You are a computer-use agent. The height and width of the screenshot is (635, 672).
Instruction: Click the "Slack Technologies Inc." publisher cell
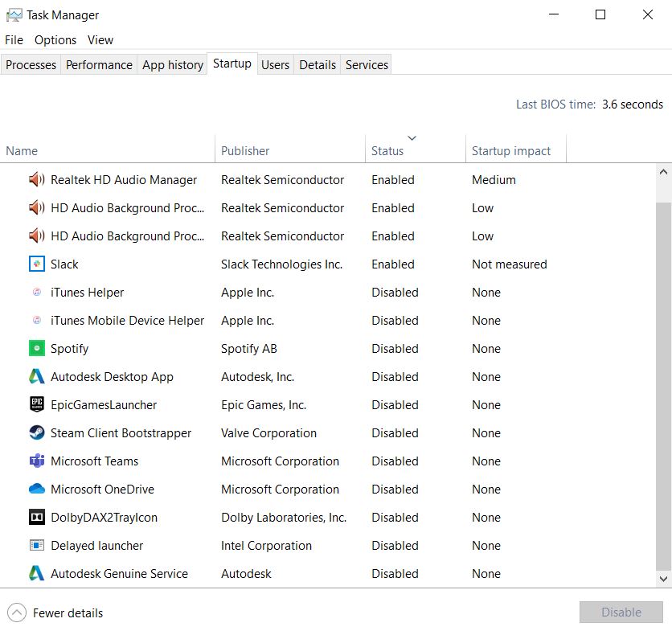click(281, 264)
